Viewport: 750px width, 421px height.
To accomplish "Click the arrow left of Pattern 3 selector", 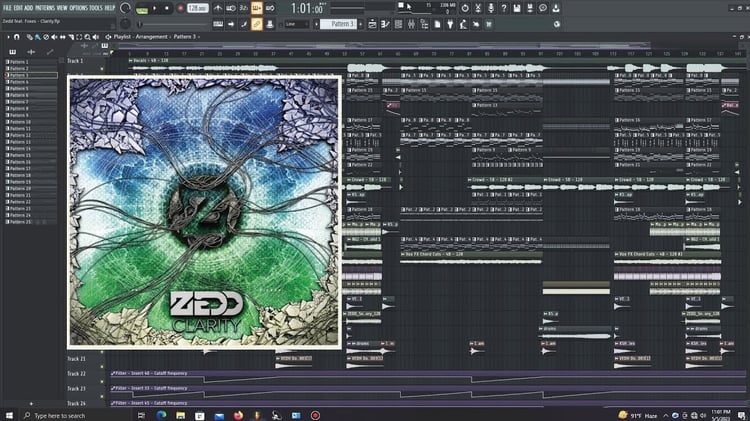I will [316, 24].
